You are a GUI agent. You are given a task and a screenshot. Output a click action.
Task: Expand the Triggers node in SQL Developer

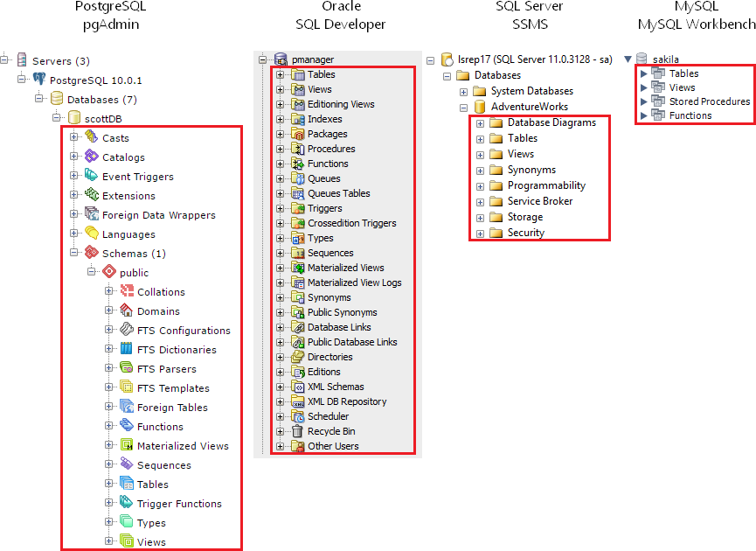click(281, 208)
